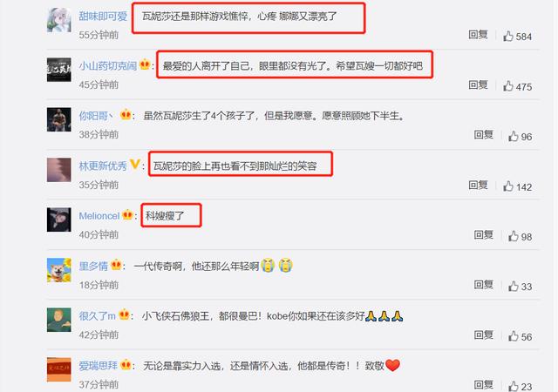Like the comment with 584 thumbs-up
The image size is (558, 392).
(x=508, y=36)
